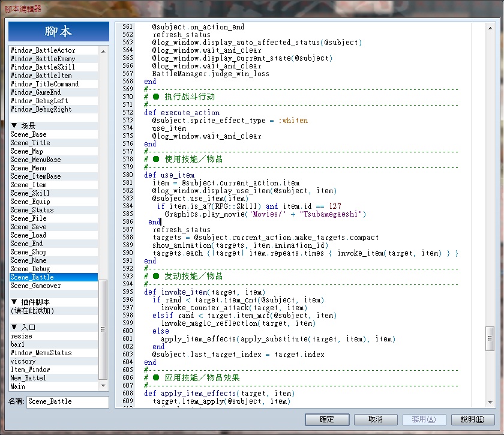Image resolution: width=504 pixels, height=435 pixels.
Task: Open Scene_Equip script
Action: [53, 202]
